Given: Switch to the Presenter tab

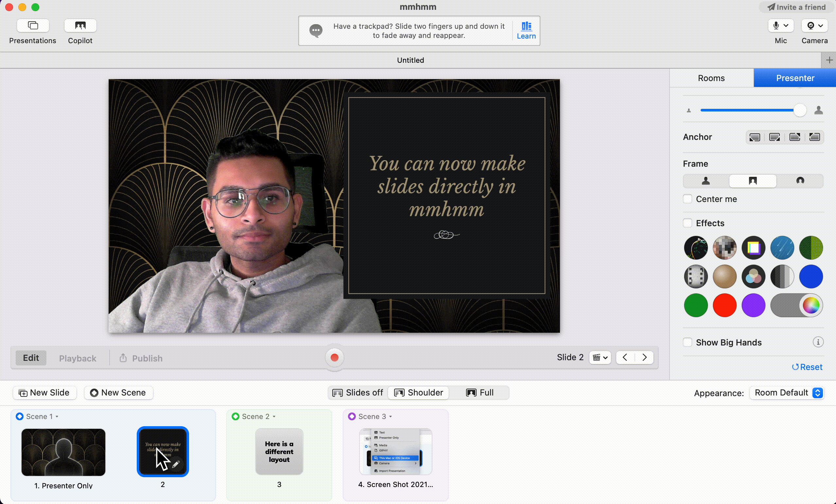Looking at the screenshot, I should pyautogui.click(x=795, y=77).
